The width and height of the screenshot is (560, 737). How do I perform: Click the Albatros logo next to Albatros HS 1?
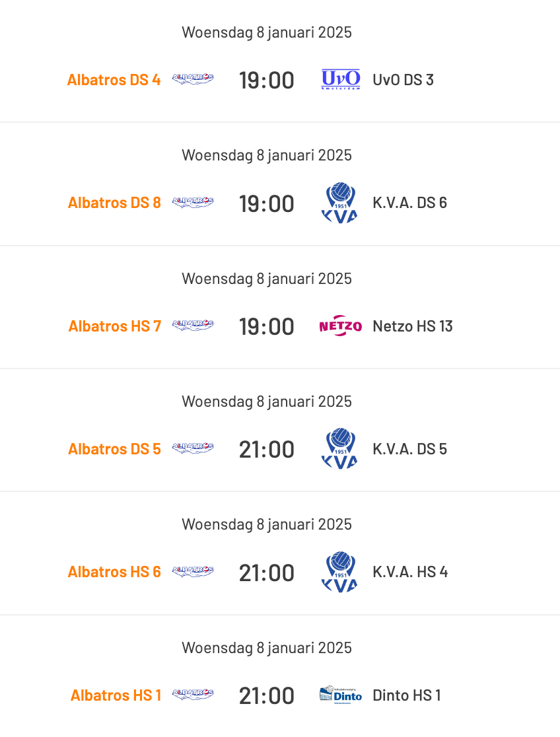[193, 694]
